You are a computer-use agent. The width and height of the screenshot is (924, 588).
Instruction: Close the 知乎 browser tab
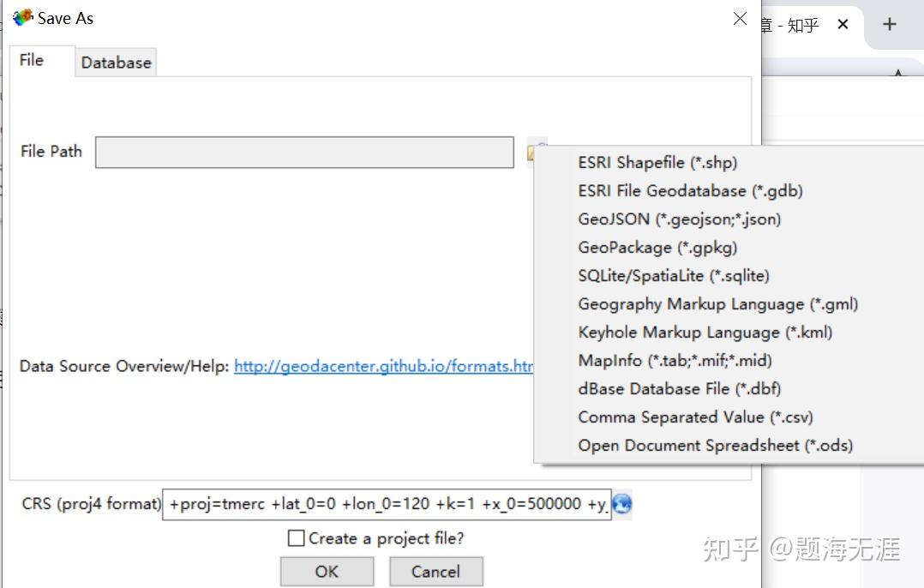pos(842,25)
